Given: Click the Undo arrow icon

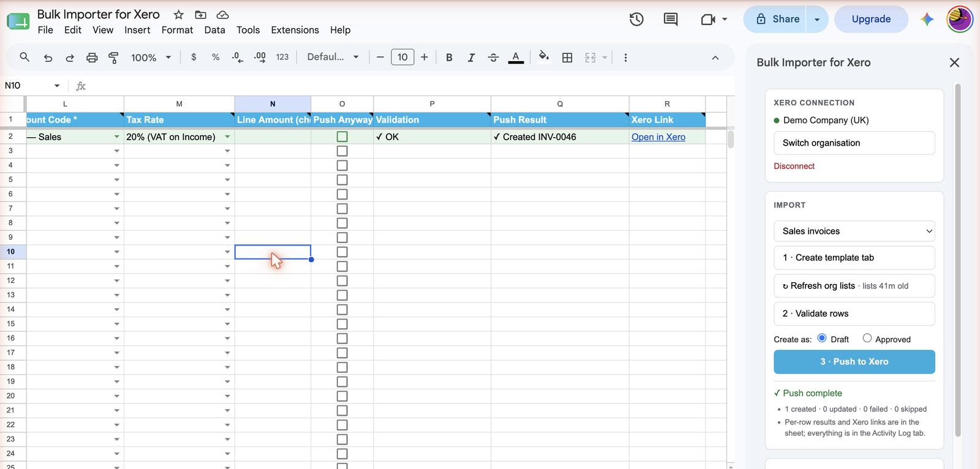Looking at the screenshot, I should [48, 58].
